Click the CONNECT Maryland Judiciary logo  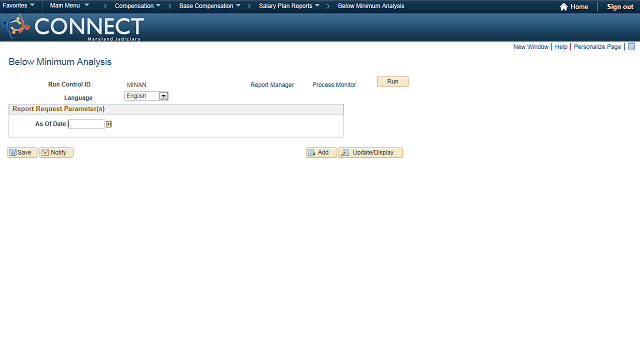[x=73, y=27]
